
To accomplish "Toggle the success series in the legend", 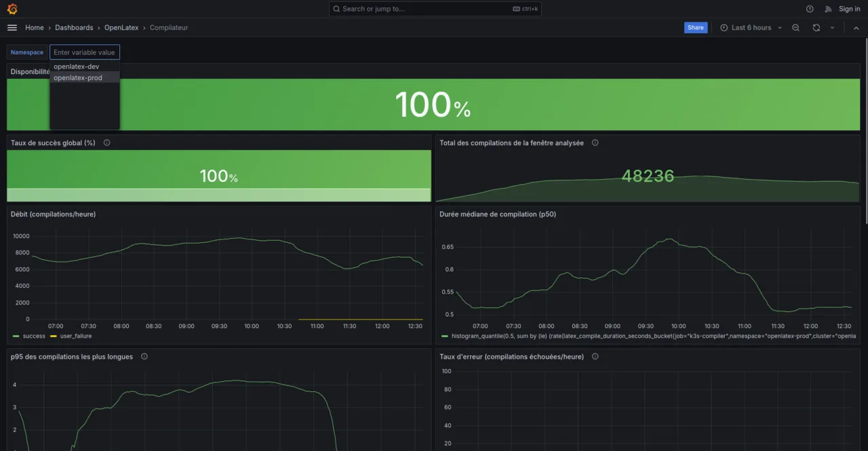I will pyautogui.click(x=34, y=336).
